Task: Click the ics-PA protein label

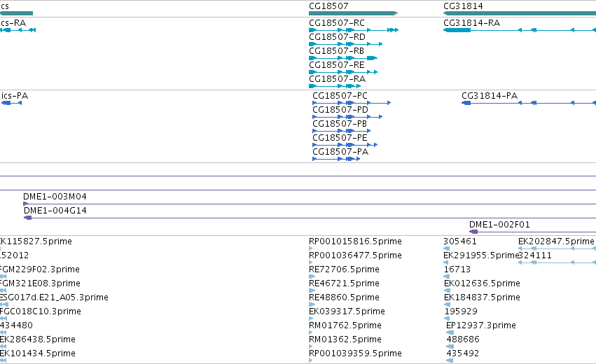Action: [x=15, y=96]
